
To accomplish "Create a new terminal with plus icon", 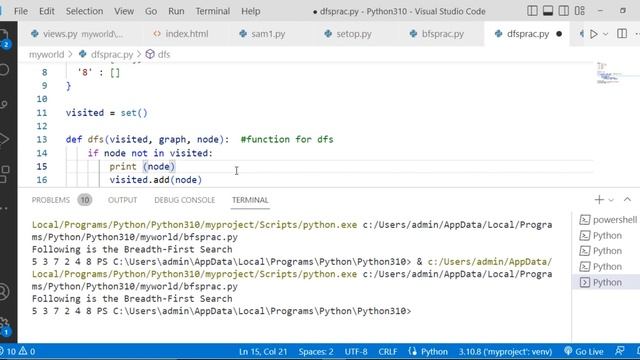I will [599, 200].
